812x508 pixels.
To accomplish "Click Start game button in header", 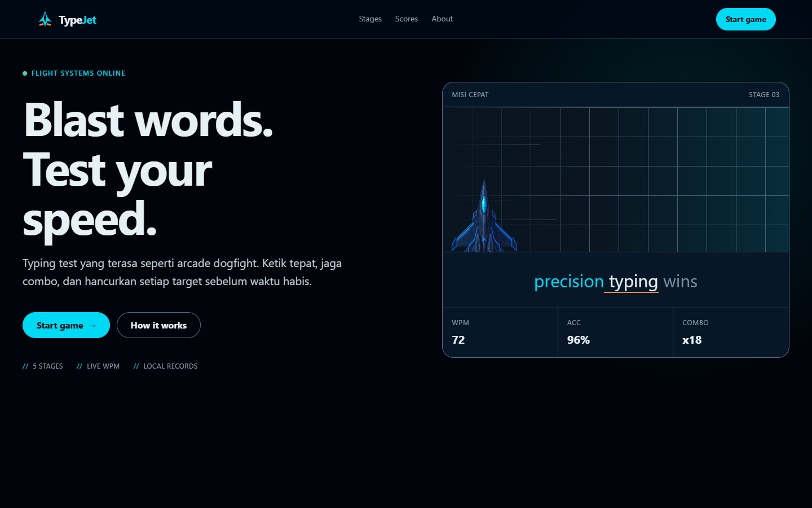I will tap(745, 19).
